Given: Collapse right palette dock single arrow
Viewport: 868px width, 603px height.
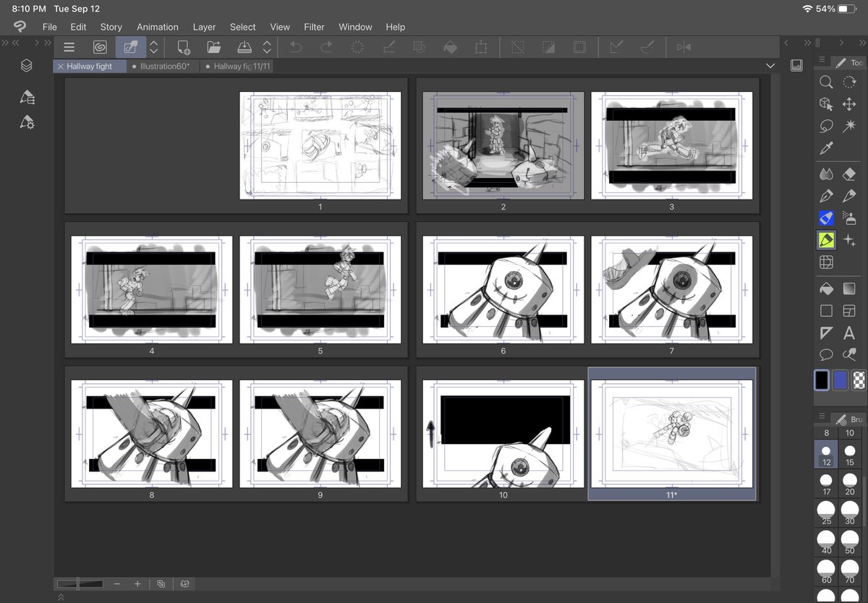Looking at the screenshot, I should pyautogui.click(x=787, y=43).
